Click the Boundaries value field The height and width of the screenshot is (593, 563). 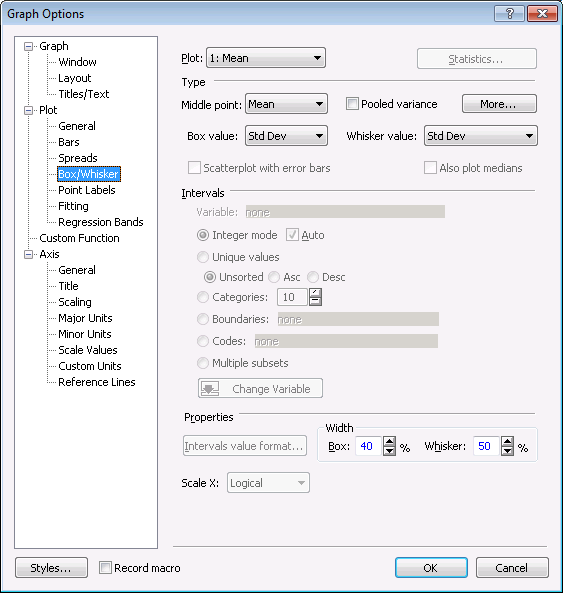[x=358, y=319]
